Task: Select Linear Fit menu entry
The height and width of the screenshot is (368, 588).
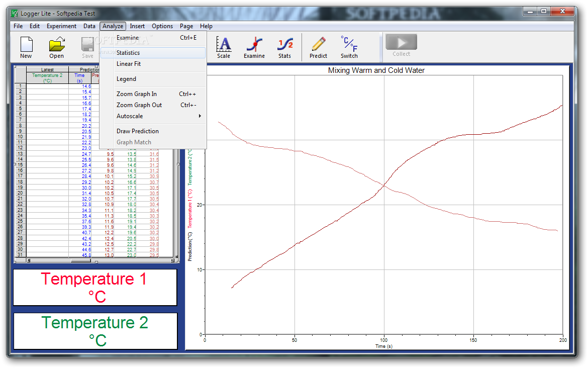Action: pyautogui.click(x=153, y=64)
